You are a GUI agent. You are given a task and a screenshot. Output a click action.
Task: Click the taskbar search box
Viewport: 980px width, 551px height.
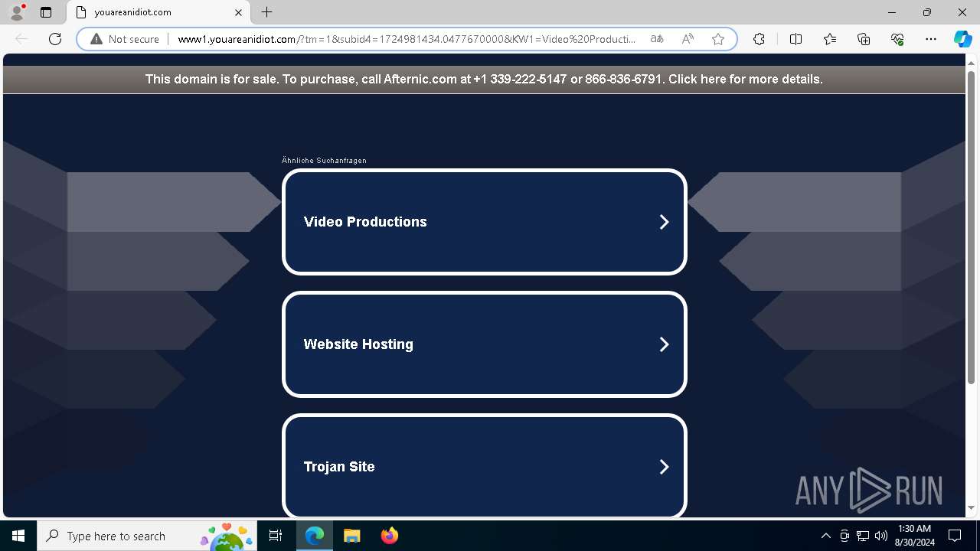coord(145,536)
